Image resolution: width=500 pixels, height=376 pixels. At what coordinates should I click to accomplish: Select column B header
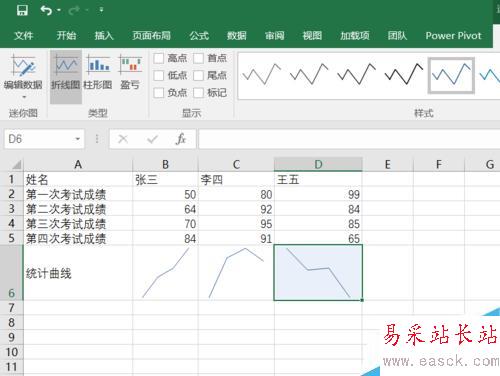[x=165, y=165]
